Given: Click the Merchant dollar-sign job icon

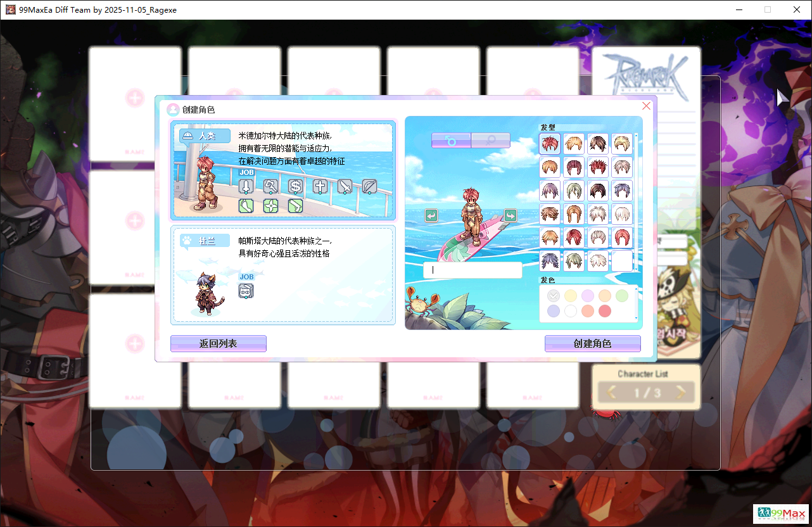Looking at the screenshot, I should pos(295,186).
